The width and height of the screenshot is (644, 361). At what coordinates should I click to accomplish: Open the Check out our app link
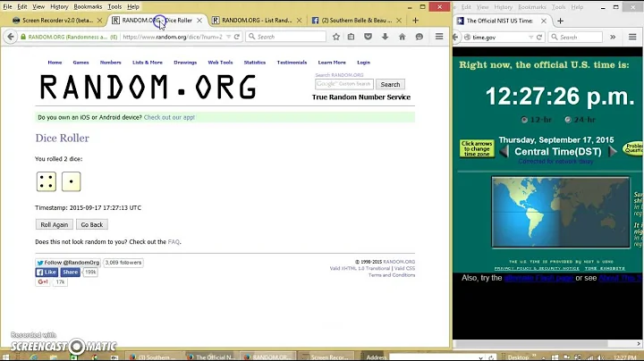pyautogui.click(x=169, y=117)
